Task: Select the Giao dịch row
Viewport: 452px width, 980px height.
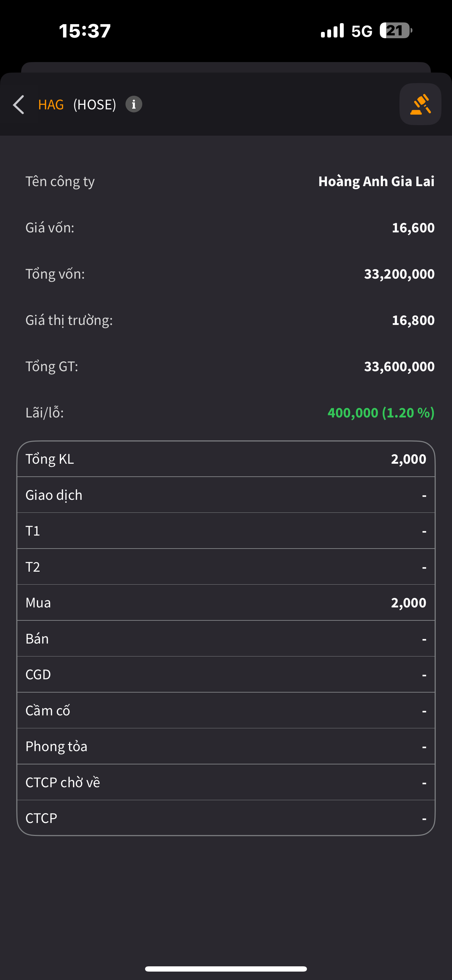Action: coord(226,495)
